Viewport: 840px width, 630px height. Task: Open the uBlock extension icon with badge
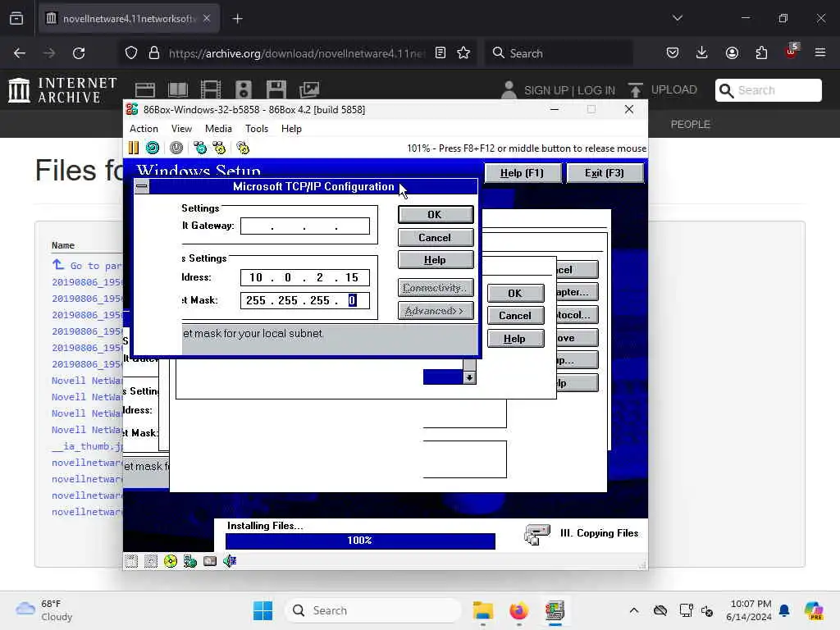(791, 52)
